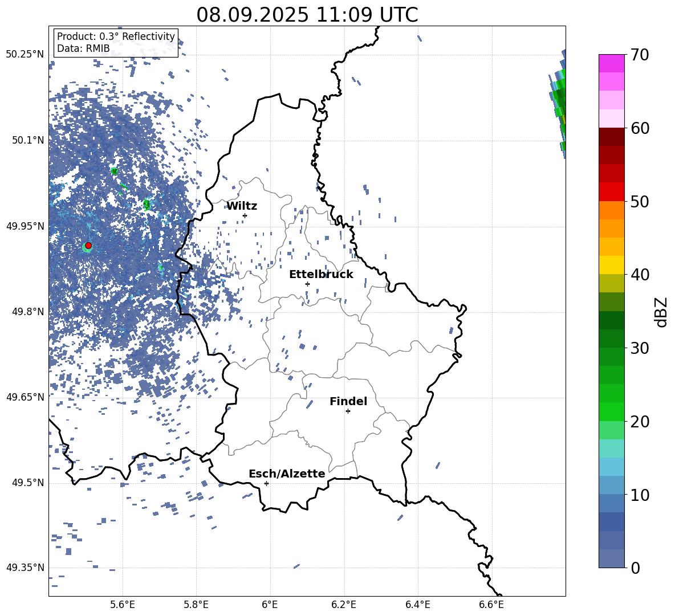The height and width of the screenshot is (616, 675).
Task: Click the Wiltz station cross marker
Action: (245, 215)
